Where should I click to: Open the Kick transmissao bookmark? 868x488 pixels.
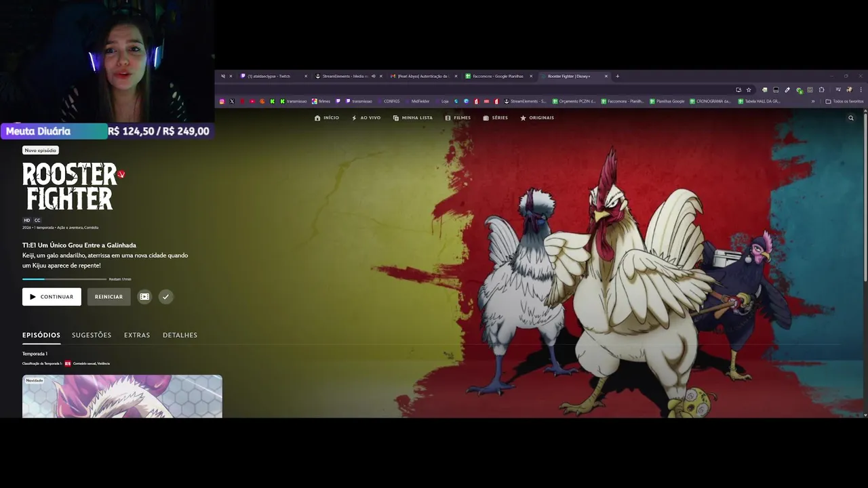point(293,101)
